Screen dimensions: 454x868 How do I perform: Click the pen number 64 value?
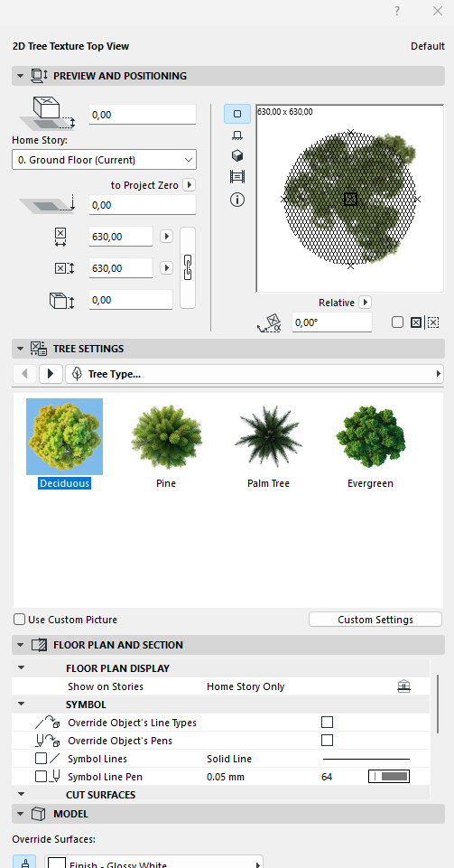click(327, 777)
